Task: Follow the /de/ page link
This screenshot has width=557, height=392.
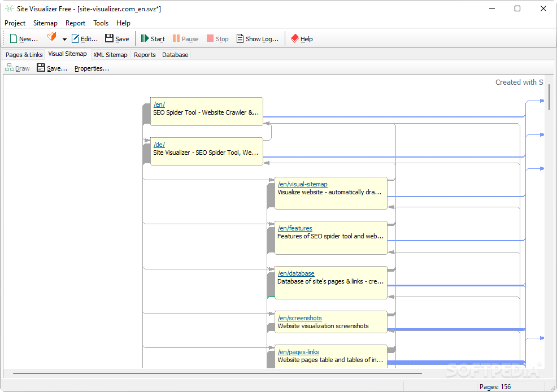Action: tap(159, 145)
